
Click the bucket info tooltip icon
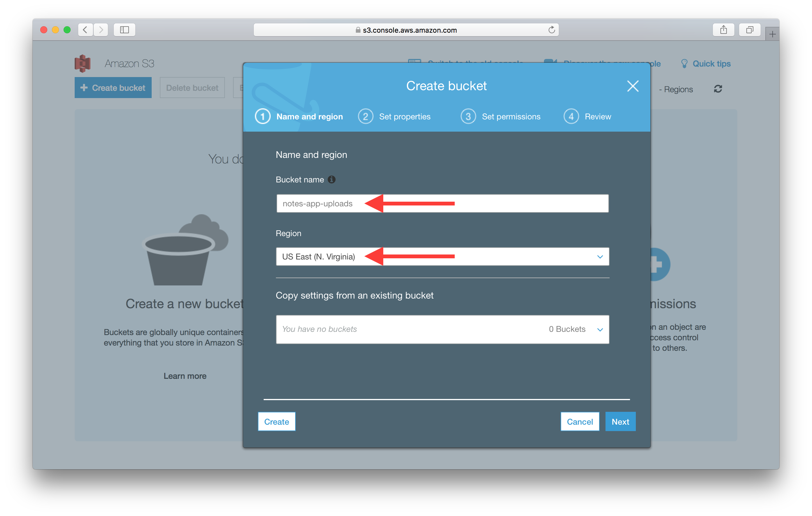(332, 179)
